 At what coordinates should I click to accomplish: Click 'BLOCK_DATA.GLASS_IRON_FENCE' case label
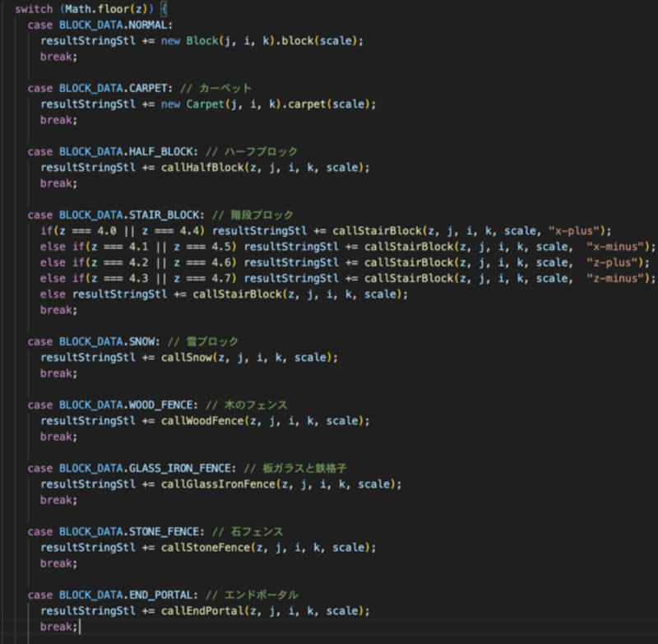(145, 468)
